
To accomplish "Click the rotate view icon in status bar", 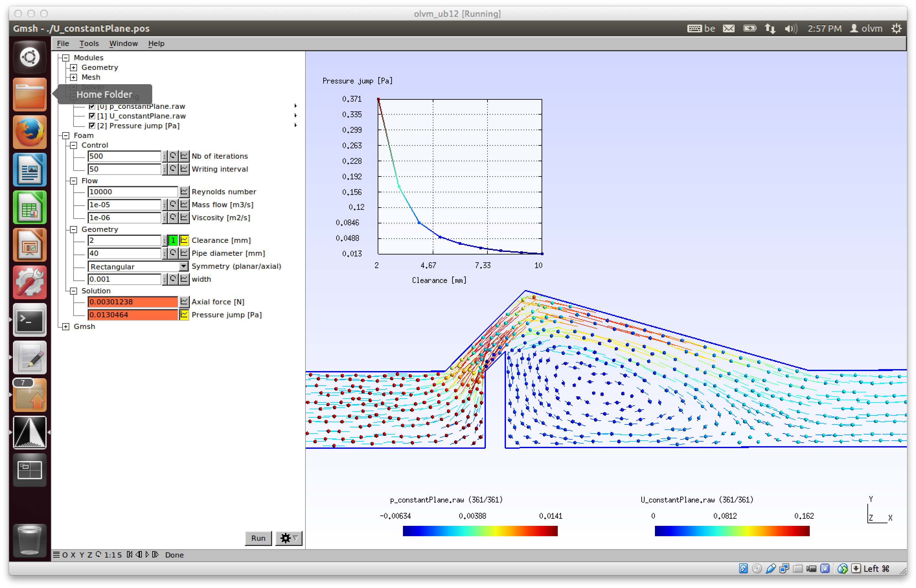I will coord(98,554).
